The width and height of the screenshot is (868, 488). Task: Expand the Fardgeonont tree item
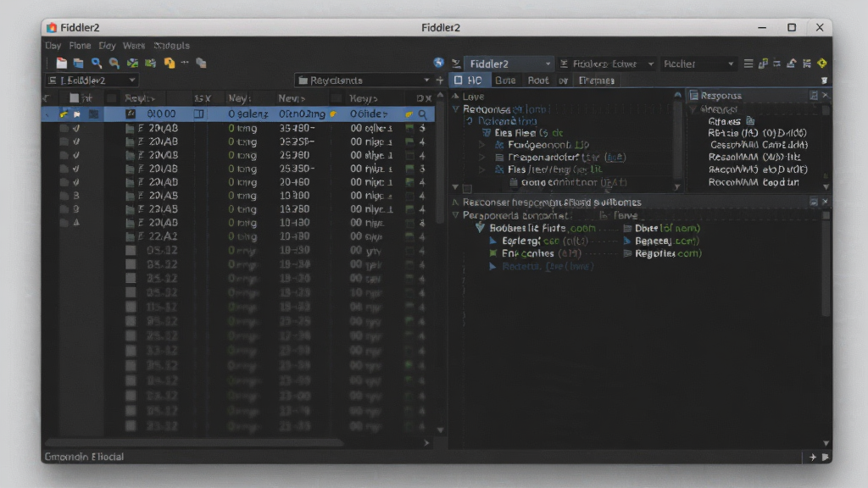tap(482, 145)
